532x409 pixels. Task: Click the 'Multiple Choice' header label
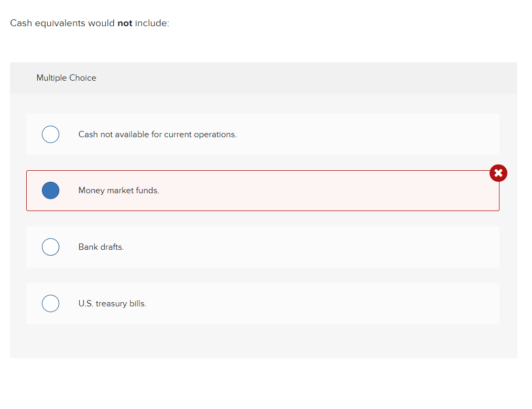tap(66, 78)
